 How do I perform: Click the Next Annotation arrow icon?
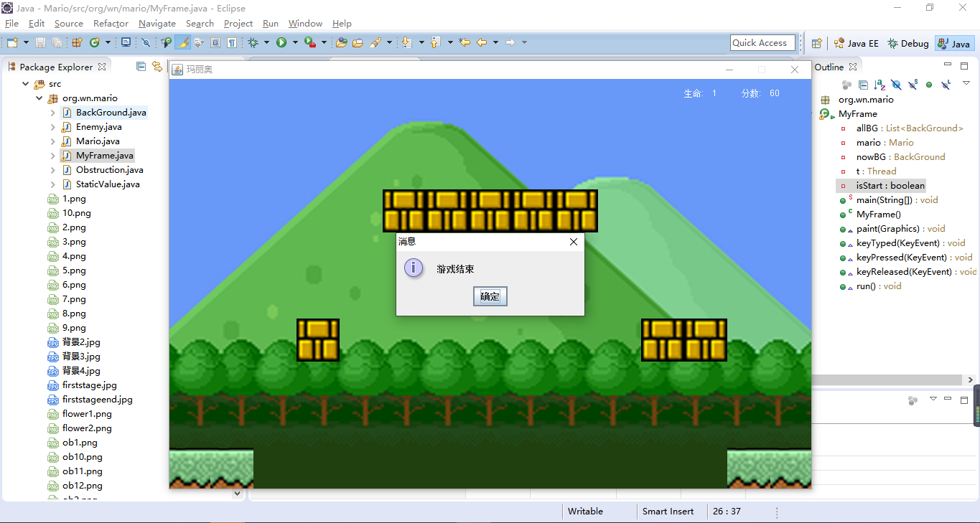406,42
